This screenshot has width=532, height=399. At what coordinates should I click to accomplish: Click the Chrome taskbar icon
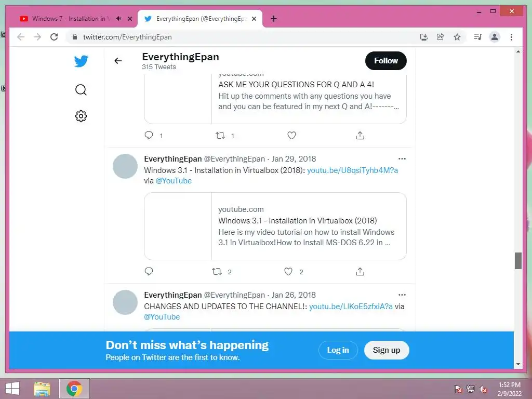pos(74,389)
